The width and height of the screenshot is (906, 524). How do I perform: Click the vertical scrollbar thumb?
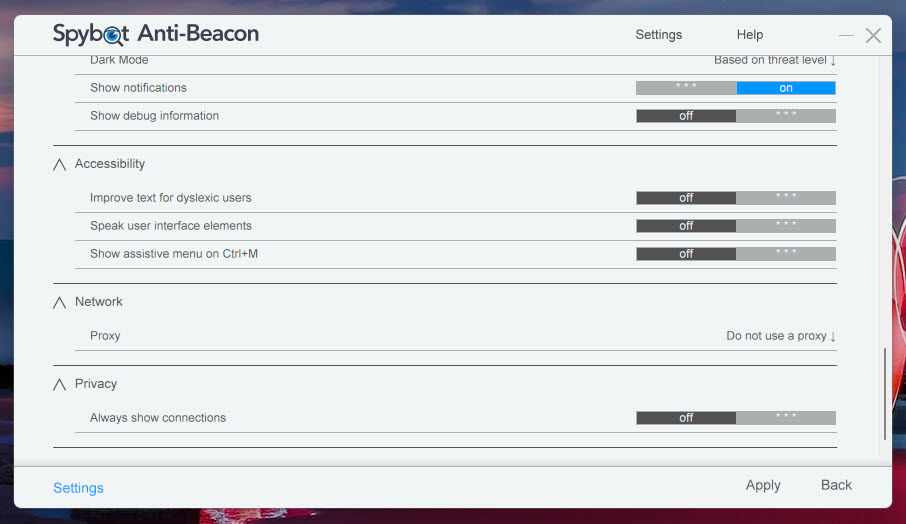click(x=885, y=394)
